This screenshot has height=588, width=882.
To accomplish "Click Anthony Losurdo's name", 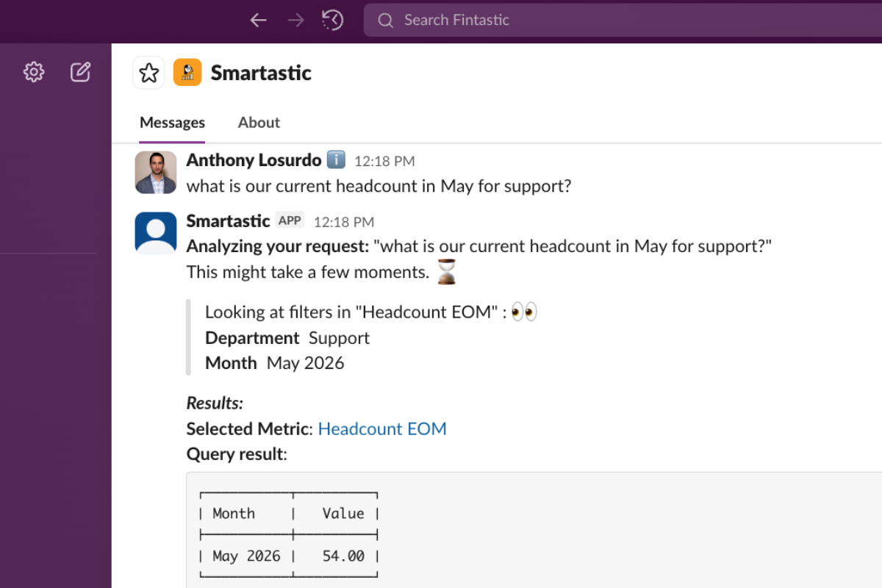I will pos(253,159).
